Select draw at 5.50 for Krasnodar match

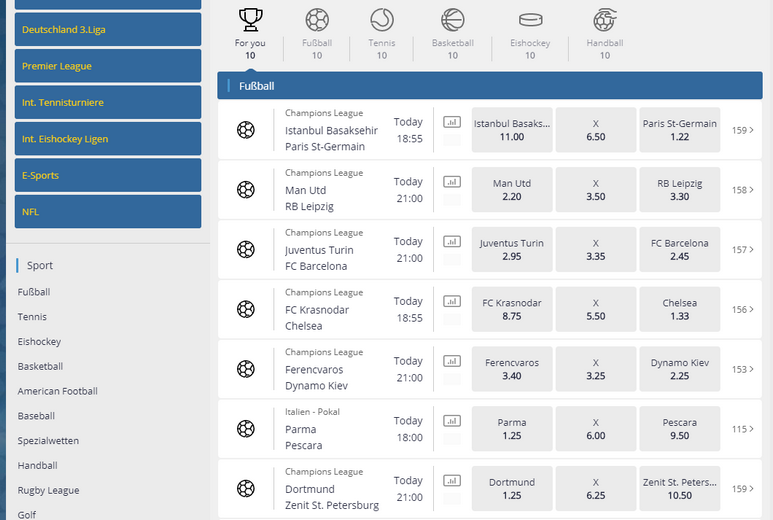(596, 310)
